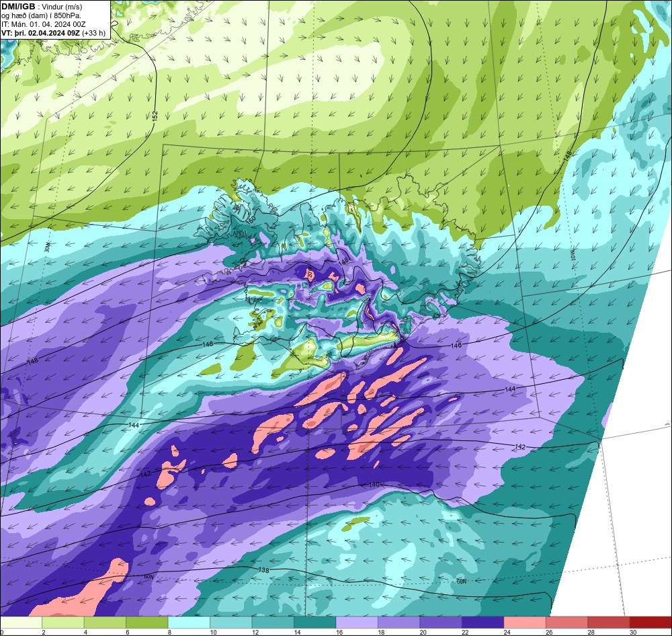Select the 10–12 m/s light teal legend swatch

[x=231, y=623]
